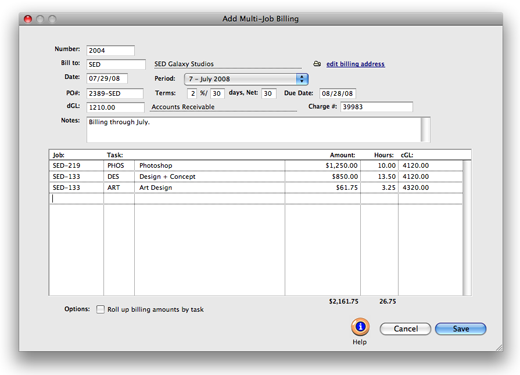Select the 3.25 hours cell
The width and height of the screenshot is (520, 375).
click(x=379, y=188)
